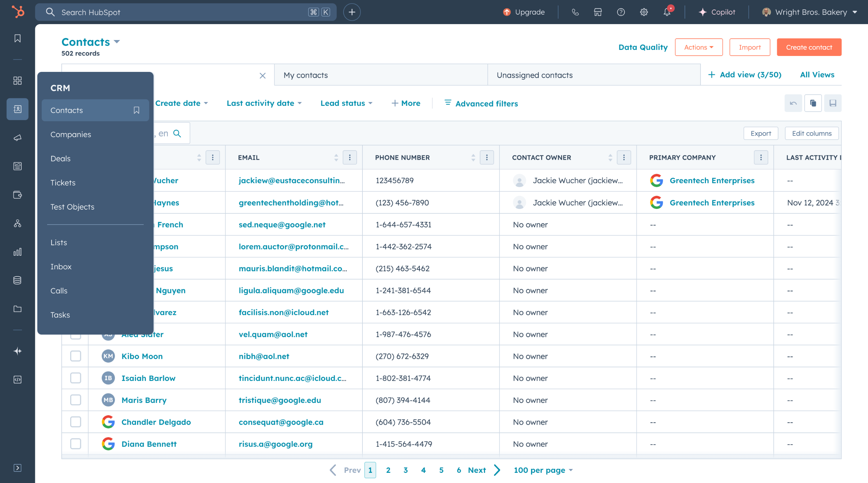This screenshot has width=868, height=483.
Task: Click the save view floppy icon
Action: pos(833,103)
